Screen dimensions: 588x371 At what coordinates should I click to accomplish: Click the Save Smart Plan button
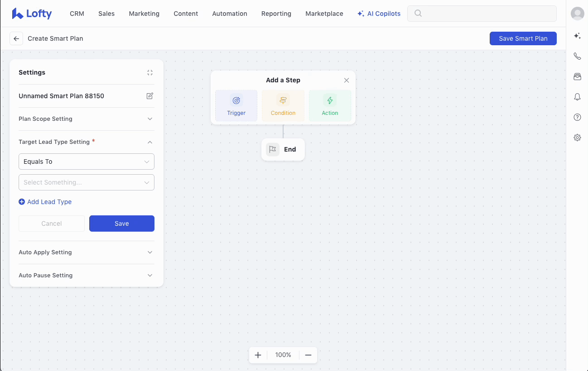coord(523,38)
